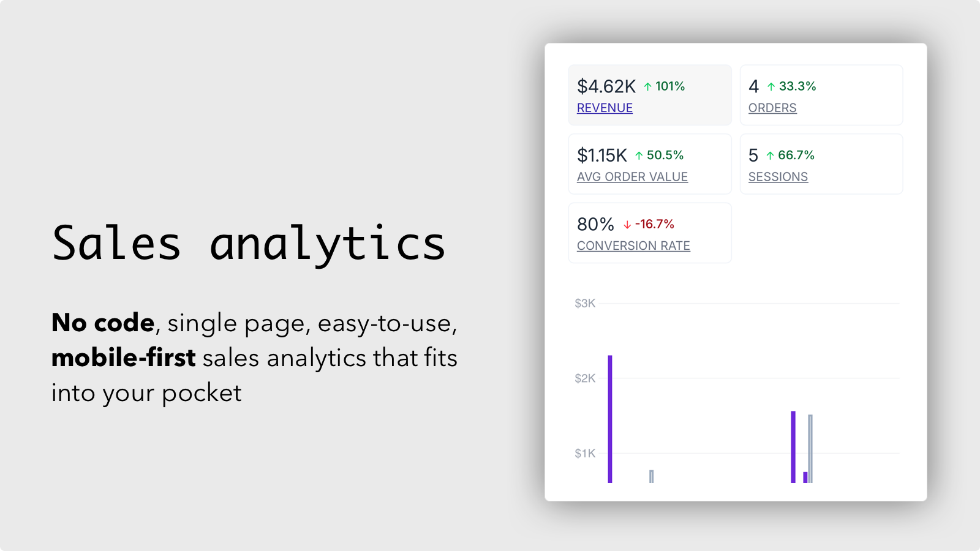The image size is (980, 551).
Task: Click the small gray bar near chart start
Action: tap(652, 476)
